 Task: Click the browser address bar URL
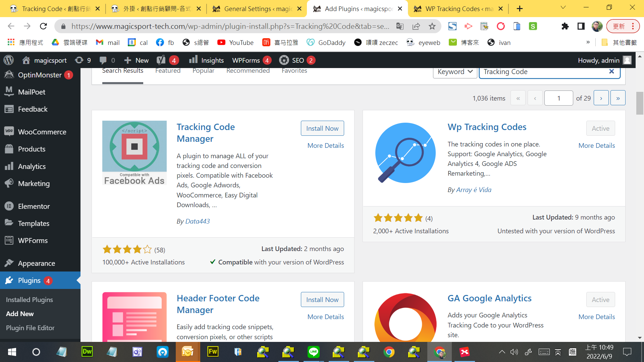[230, 26]
